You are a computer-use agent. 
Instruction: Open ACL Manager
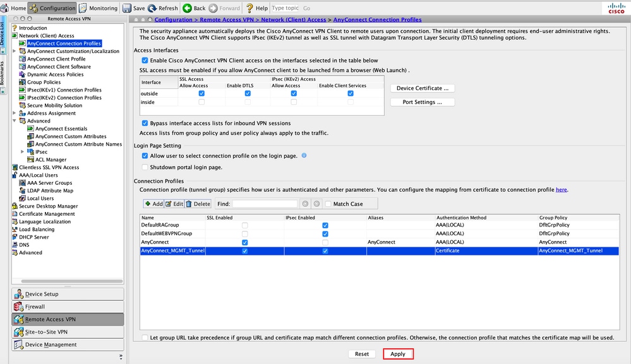tap(51, 160)
